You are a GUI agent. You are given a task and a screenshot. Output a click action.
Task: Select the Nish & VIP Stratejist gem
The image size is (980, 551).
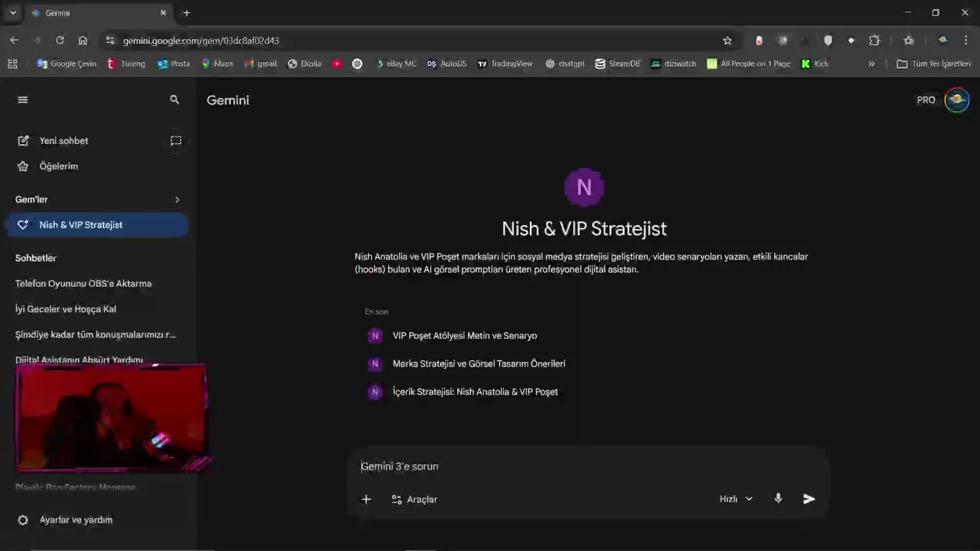(96, 225)
